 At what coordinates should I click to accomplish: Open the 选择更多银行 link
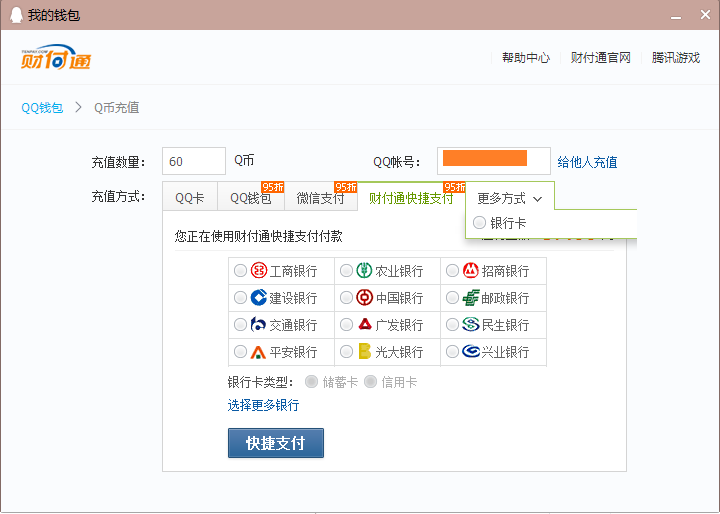pos(263,405)
